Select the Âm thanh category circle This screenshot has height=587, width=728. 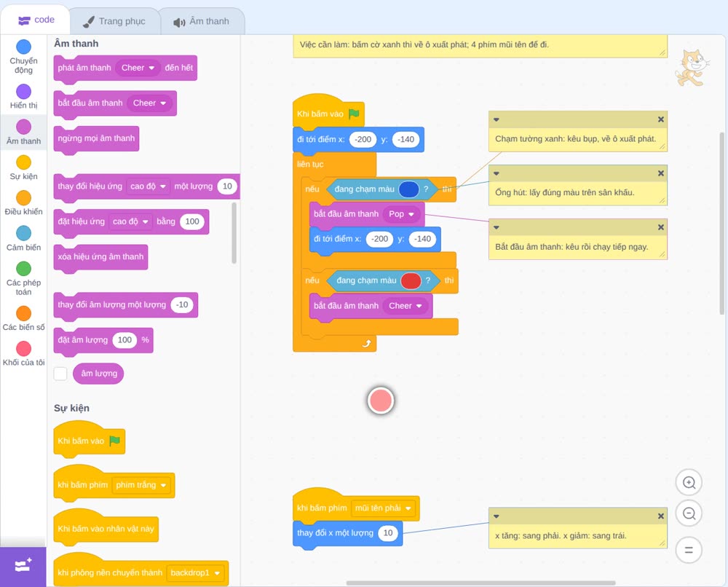[x=23, y=127]
